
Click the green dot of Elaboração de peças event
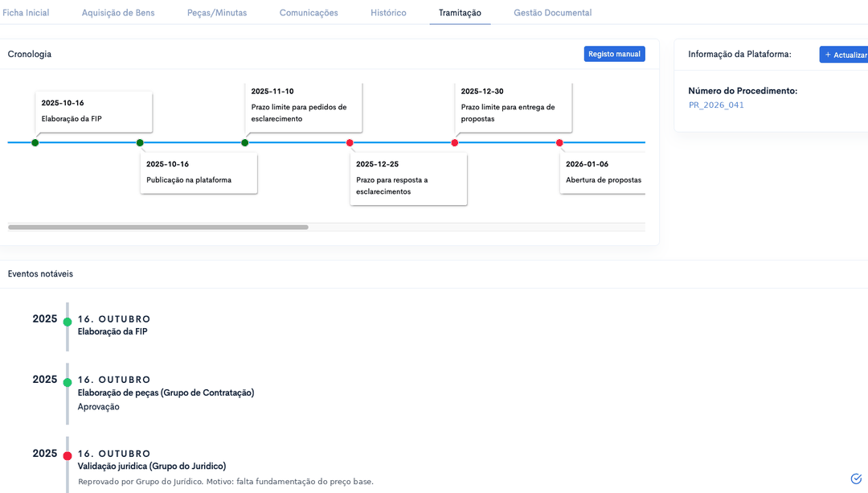coord(68,382)
